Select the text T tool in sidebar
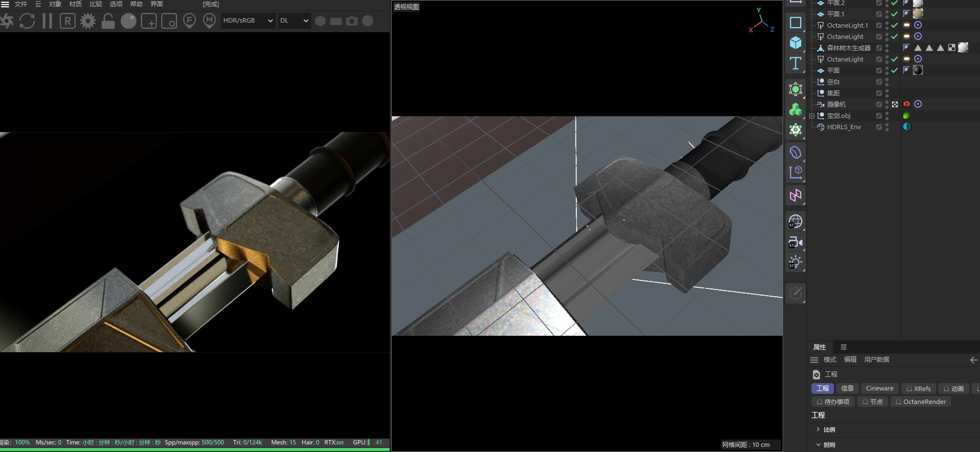 coord(796,63)
